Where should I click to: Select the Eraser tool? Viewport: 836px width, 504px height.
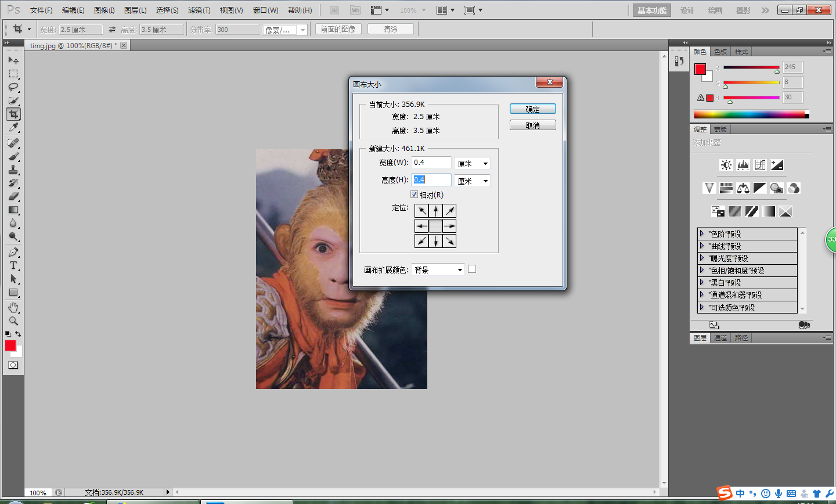(x=13, y=196)
